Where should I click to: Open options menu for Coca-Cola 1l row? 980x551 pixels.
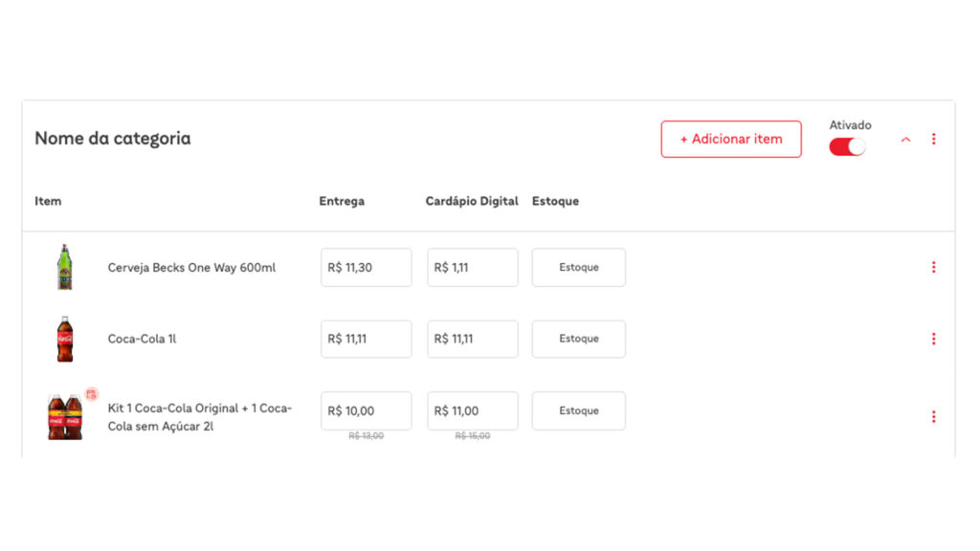tap(934, 339)
